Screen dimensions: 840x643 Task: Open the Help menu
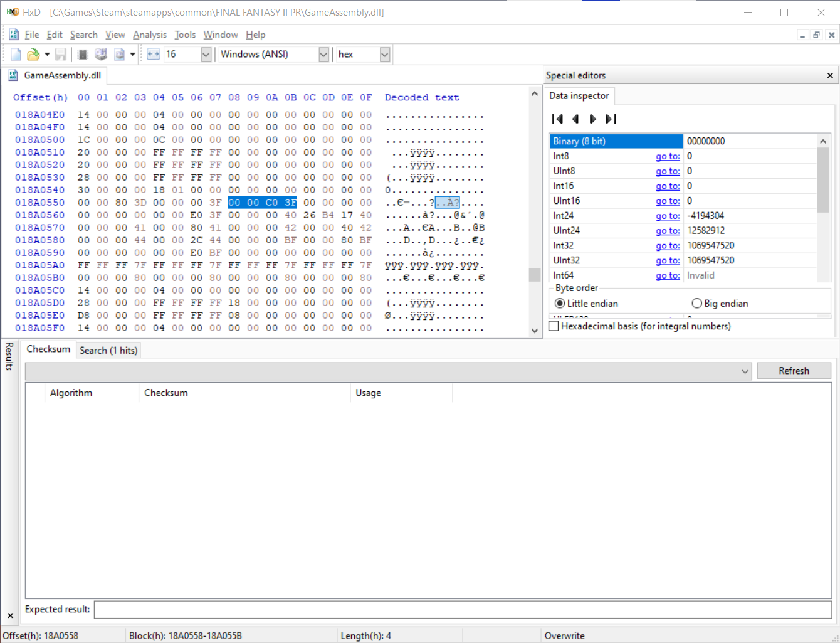tap(256, 35)
